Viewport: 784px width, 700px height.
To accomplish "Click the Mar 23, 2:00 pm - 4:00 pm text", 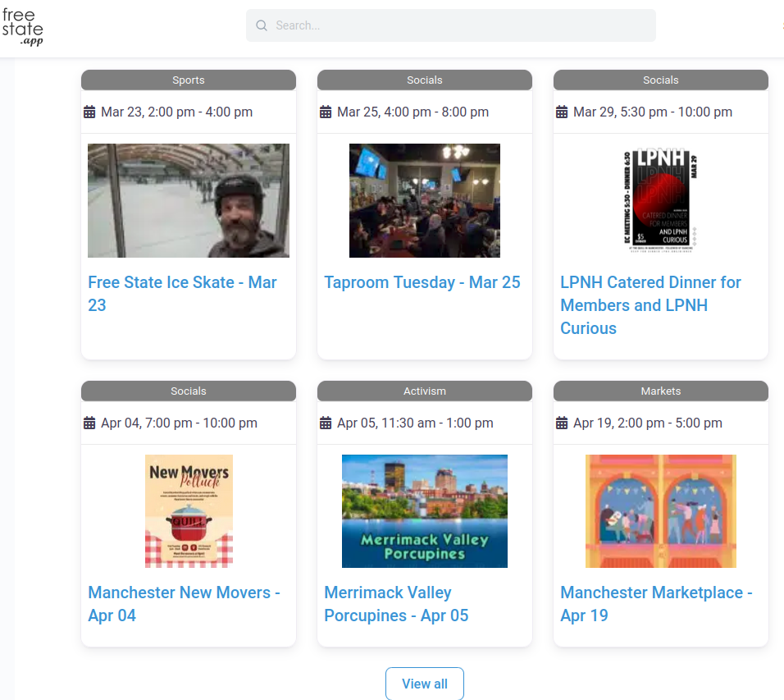I will [176, 112].
